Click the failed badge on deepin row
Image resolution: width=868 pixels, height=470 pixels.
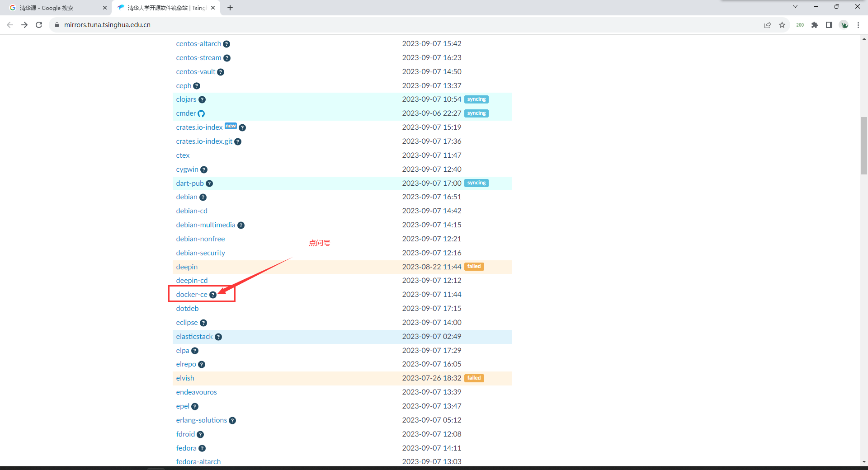pyautogui.click(x=474, y=267)
